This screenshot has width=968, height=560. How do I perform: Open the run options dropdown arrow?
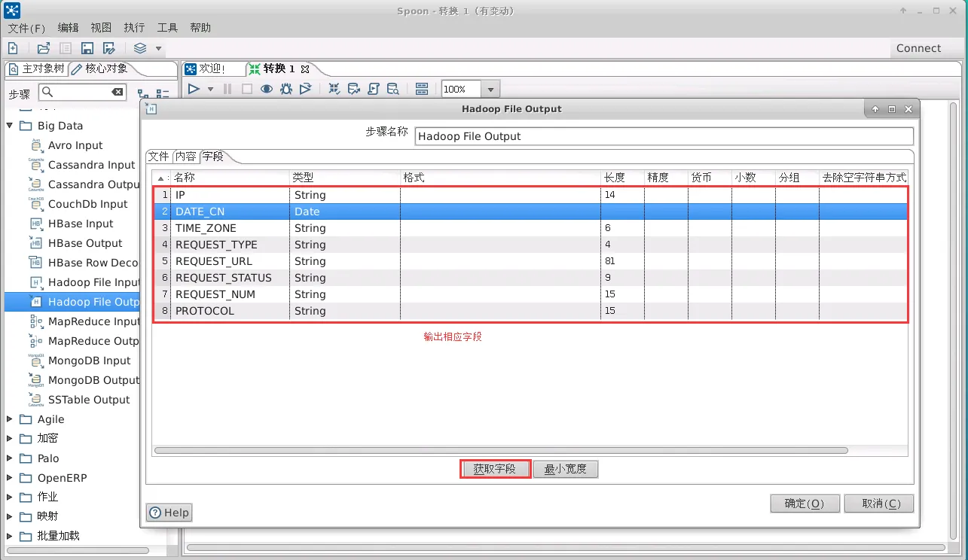(210, 90)
